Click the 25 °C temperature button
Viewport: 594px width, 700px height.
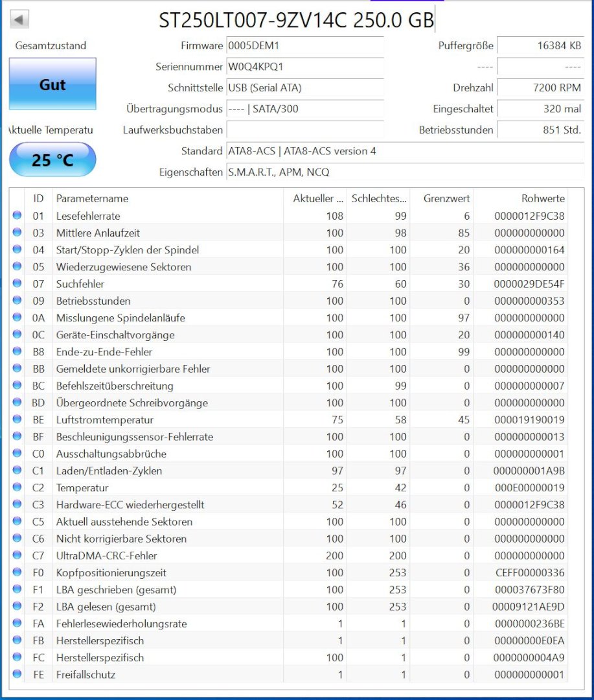coord(52,159)
